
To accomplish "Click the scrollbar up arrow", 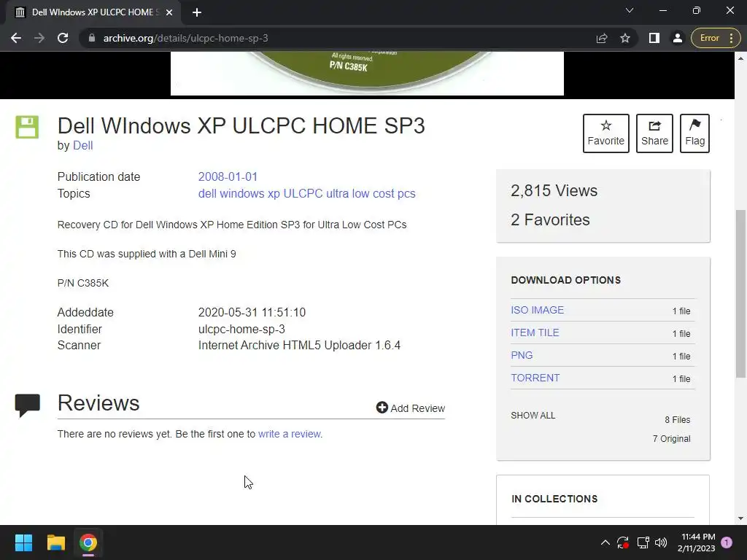I will click(741, 58).
